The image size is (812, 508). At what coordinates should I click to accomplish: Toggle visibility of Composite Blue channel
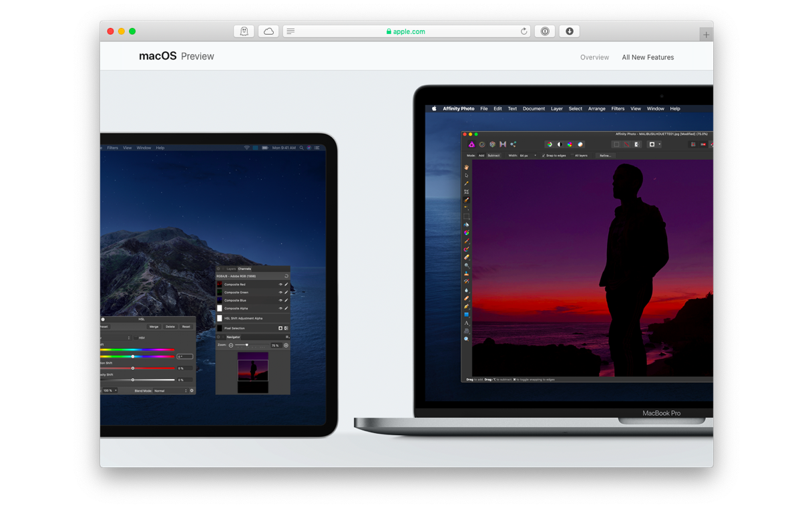coord(280,301)
